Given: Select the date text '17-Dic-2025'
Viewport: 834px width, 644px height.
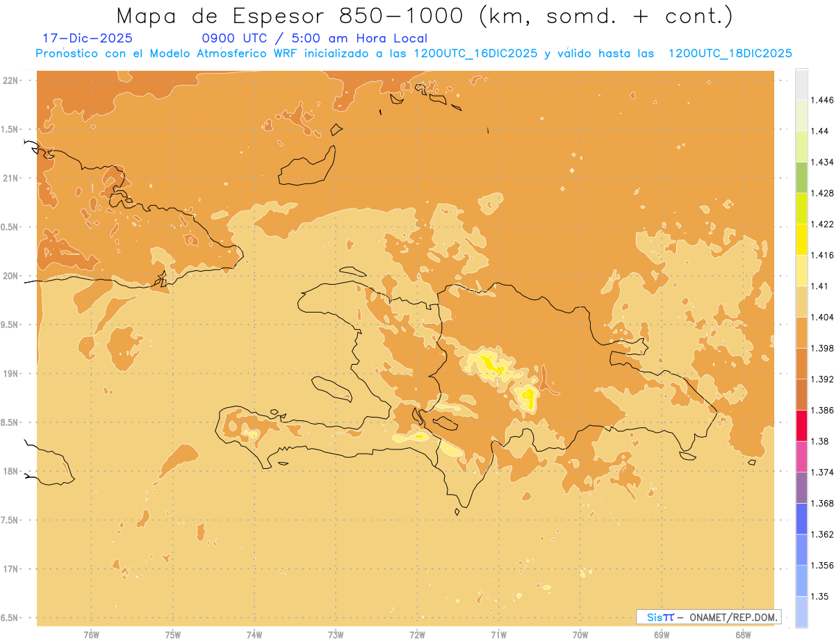Looking at the screenshot, I should tap(87, 38).
